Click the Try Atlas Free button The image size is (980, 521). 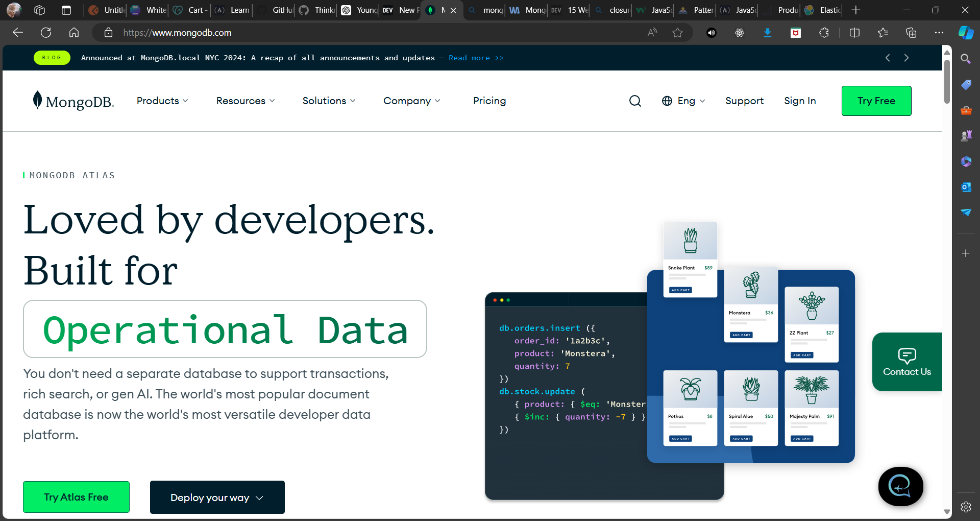76,498
